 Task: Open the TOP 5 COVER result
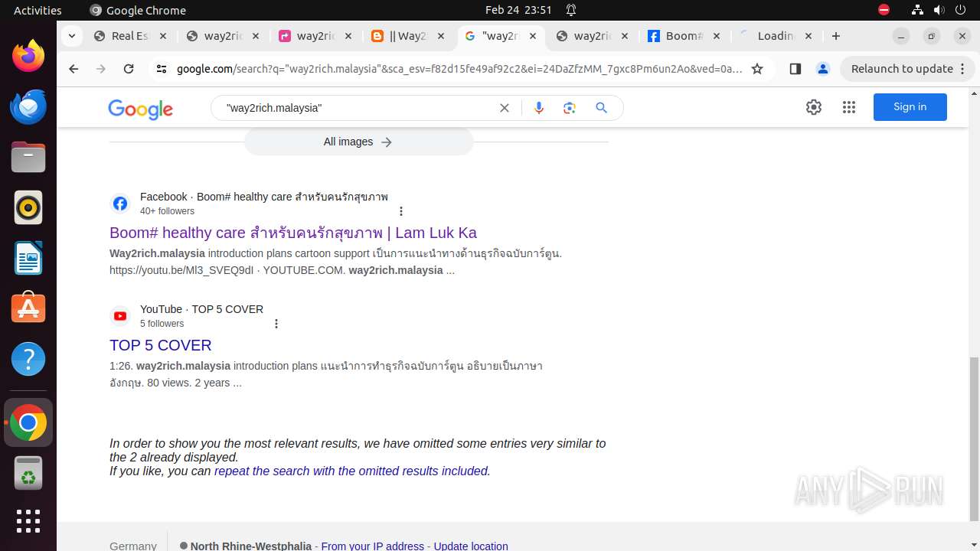click(x=161, y=345)
